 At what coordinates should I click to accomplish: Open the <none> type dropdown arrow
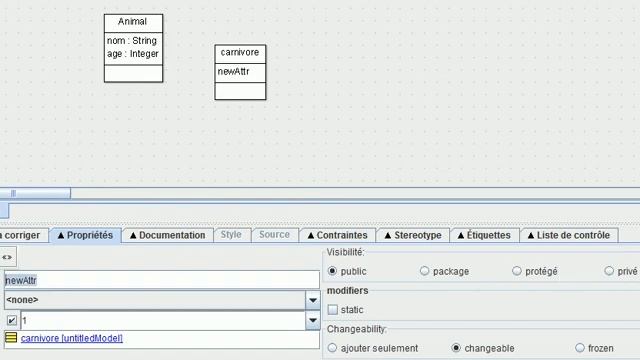(x=313, y=300)
